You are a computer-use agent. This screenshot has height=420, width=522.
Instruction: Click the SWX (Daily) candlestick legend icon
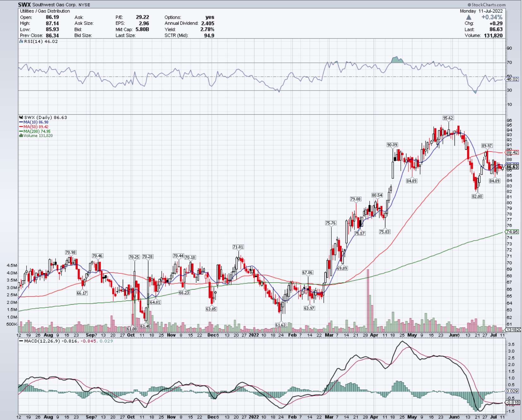[21, 117]
